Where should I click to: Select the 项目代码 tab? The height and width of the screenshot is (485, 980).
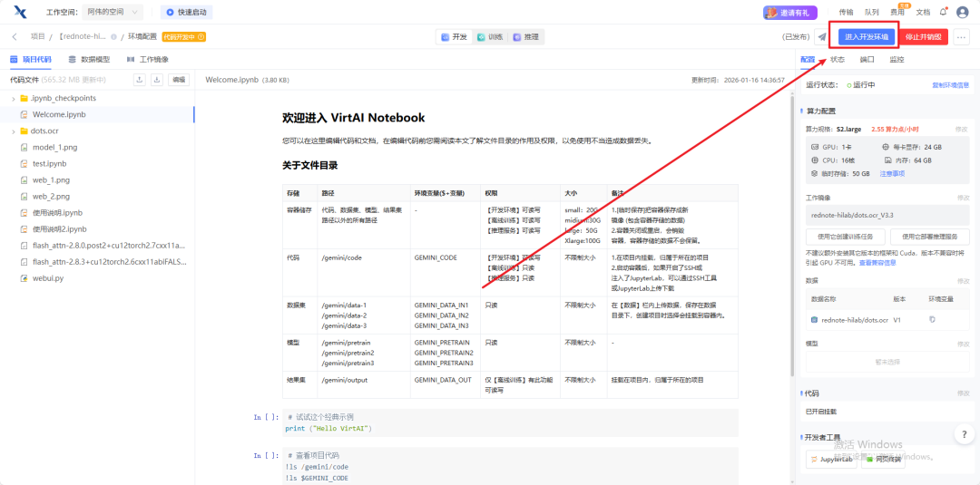pos(31,59)
